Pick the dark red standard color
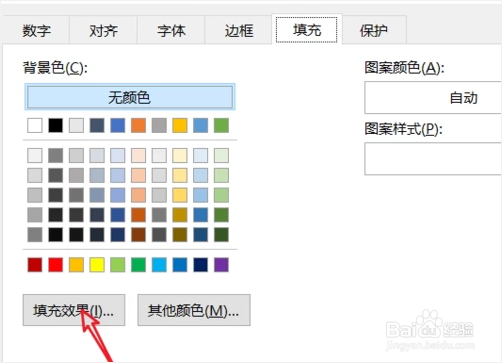Screen dimensions: 504x364 tap(35, 265)
